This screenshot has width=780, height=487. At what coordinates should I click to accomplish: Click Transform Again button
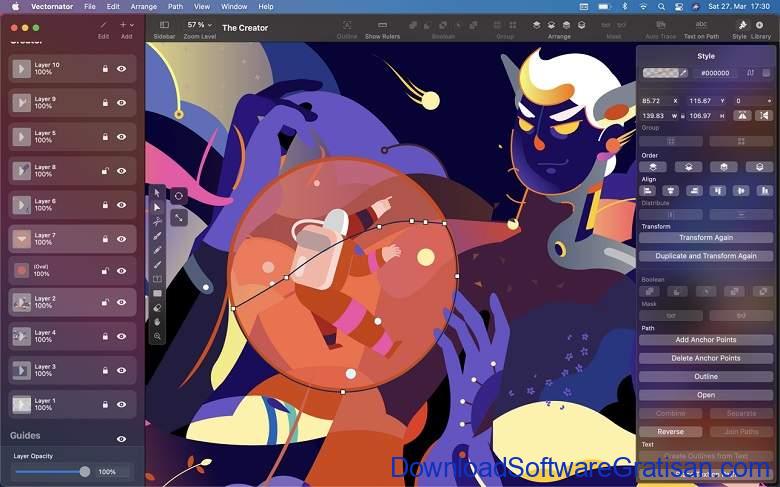pos(706,237)
